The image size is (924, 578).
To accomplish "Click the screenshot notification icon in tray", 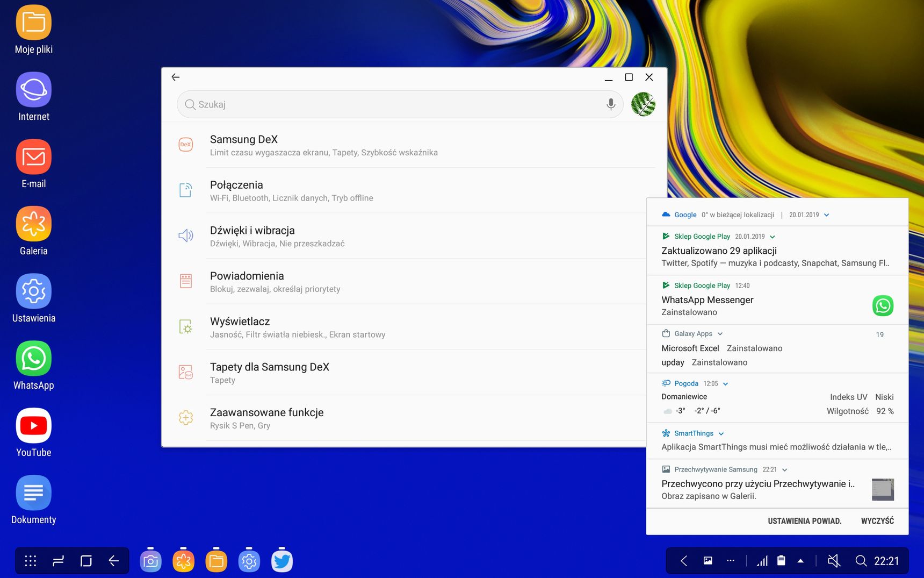I will pyautogui.click(x=708, y=561).
